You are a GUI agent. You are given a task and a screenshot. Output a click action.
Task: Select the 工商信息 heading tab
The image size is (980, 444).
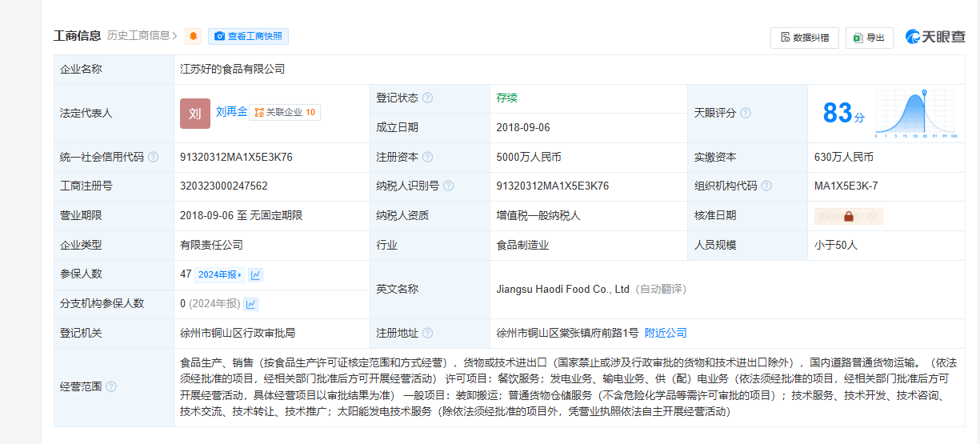tap(78, 35)
